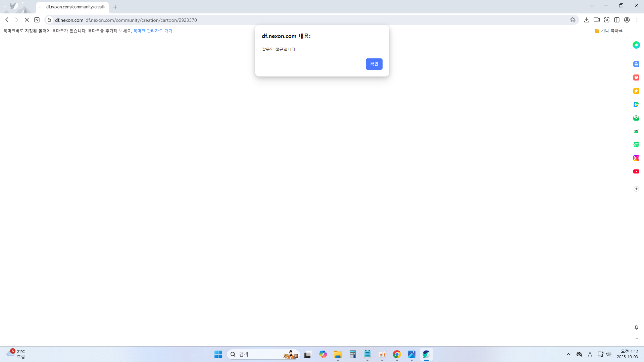Screen dimensions: 644x362
Task: Open the red Pocket sidebar icon
Action: pyautogui.click(x=636, y=77)
